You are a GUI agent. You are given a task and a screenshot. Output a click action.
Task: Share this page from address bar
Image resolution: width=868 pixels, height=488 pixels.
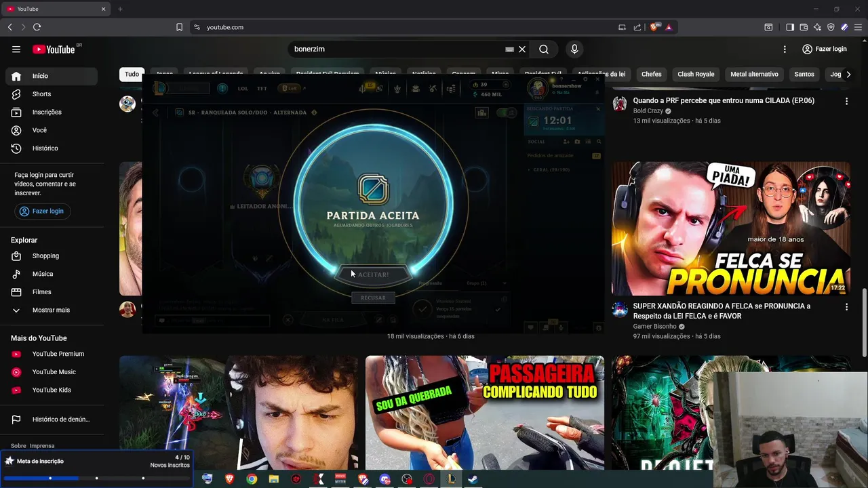coord(637,27)
